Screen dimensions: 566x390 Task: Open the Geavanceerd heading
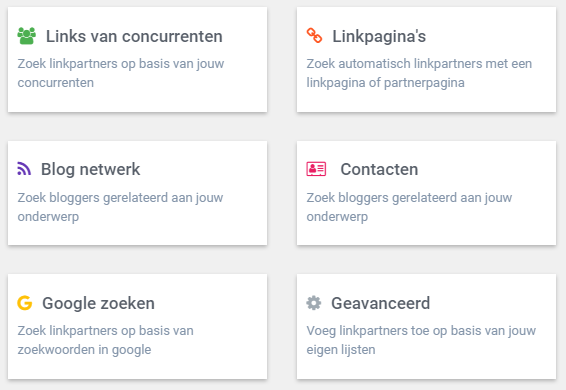[380, 303]
